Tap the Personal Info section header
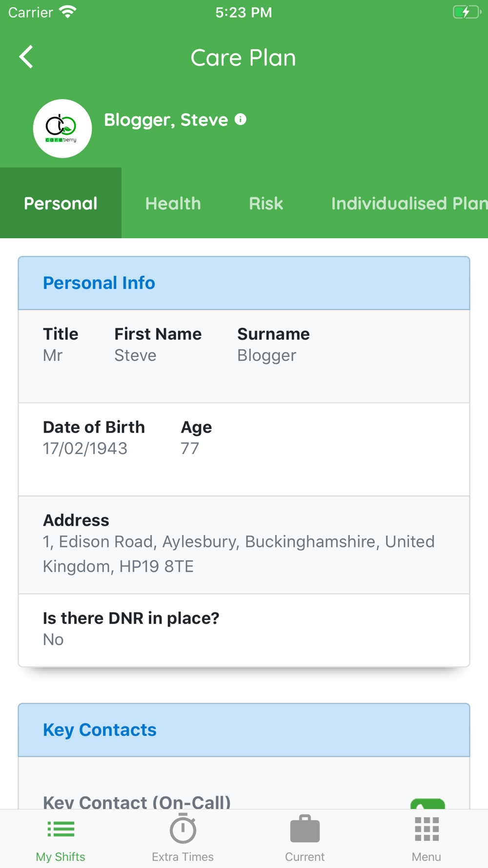Image resolution: width=488 pixels, height=868 pixels. (244, 283)
